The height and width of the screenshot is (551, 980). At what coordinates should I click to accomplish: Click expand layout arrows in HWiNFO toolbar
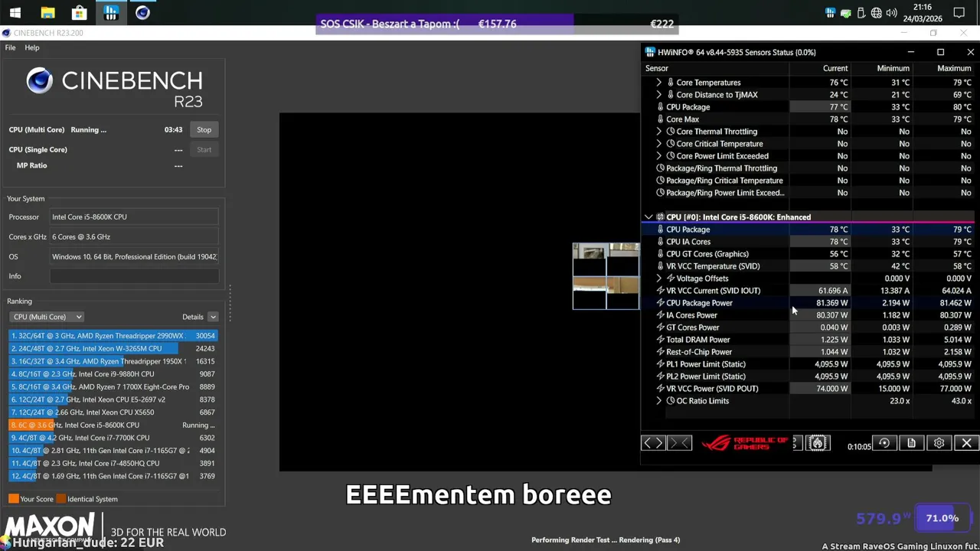coord(653,443)
